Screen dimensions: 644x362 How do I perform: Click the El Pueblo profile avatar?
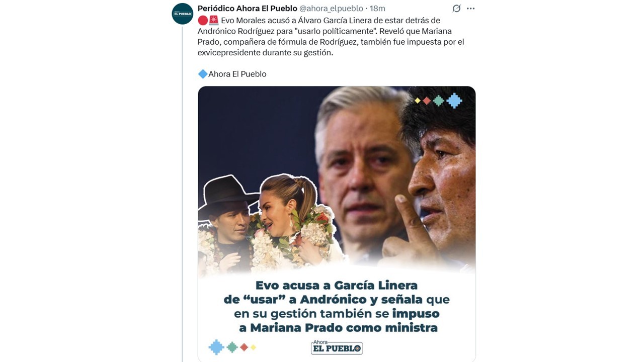tap(183, 14)
